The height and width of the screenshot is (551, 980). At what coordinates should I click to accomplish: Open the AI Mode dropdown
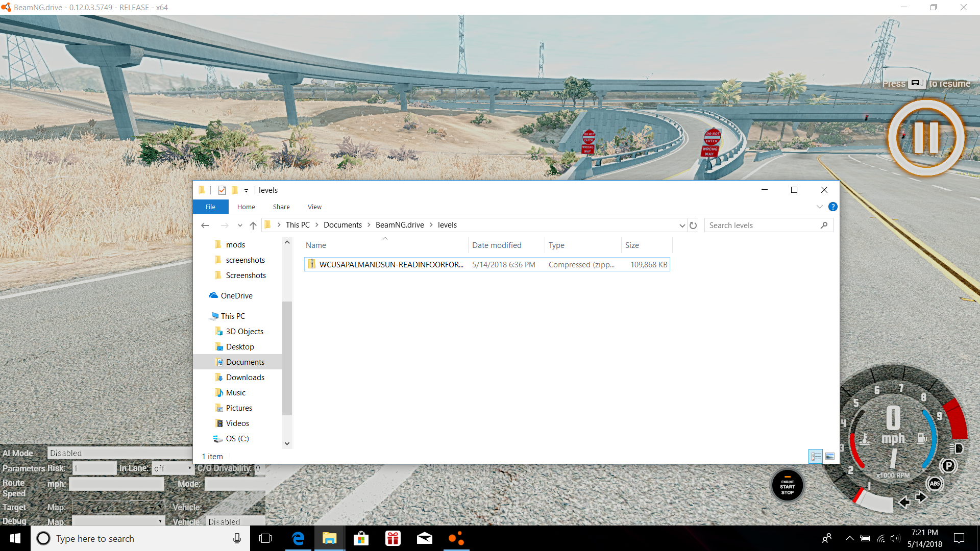pos(120,453)
